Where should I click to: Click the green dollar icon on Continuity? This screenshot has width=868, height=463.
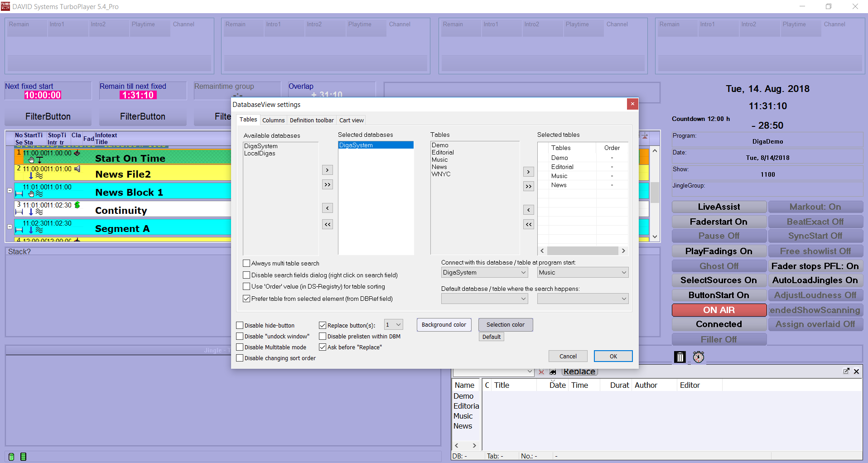click(x=77, y=205)
